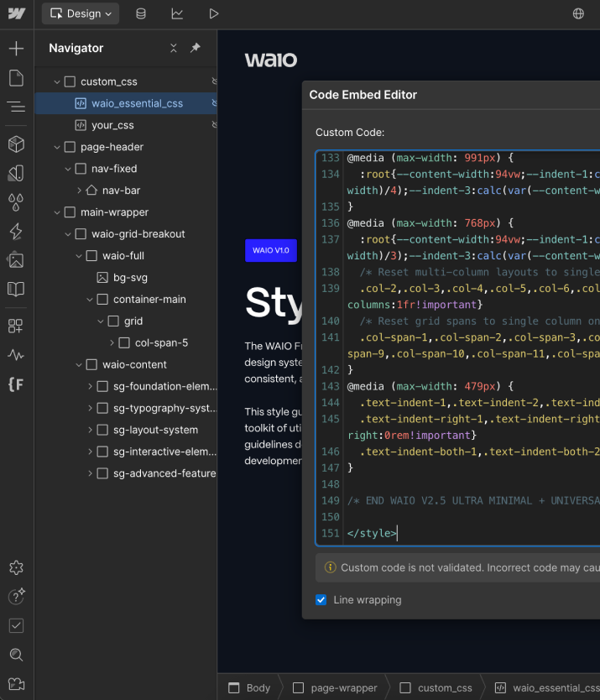This screenshot has height=700, width=600.
Task: Click Body in the breadcrumb bar
Action: pyautogui.click(x=249, y=688)
